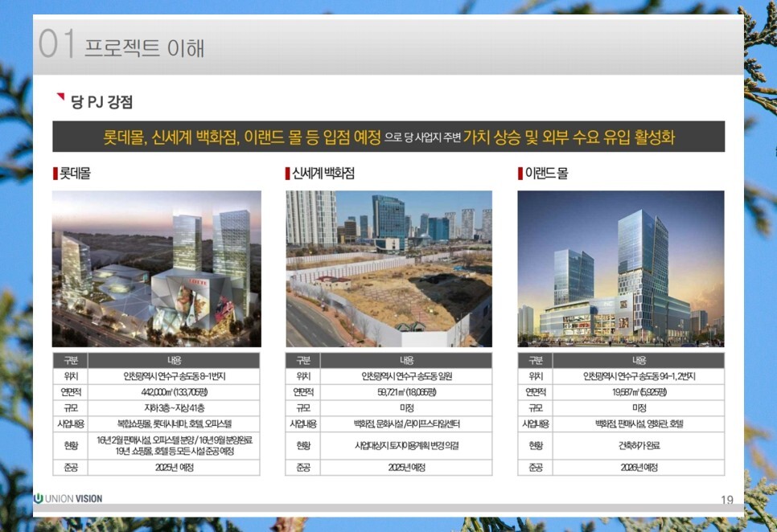This screenshot has height=532, width=777.
Task: Click '구분' header in the 이랜드 몰 table
Action: pyautogui.click(x=535, y=360)
